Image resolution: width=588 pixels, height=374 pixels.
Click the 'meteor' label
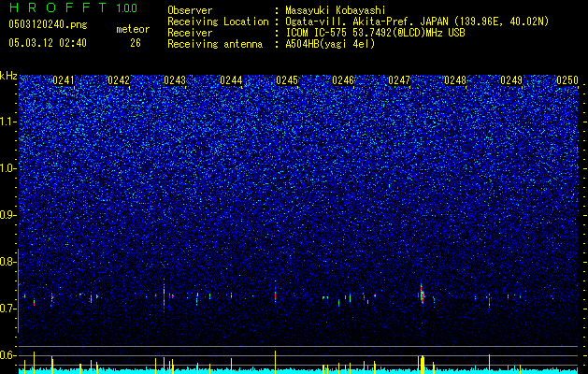tap(133, 29)
